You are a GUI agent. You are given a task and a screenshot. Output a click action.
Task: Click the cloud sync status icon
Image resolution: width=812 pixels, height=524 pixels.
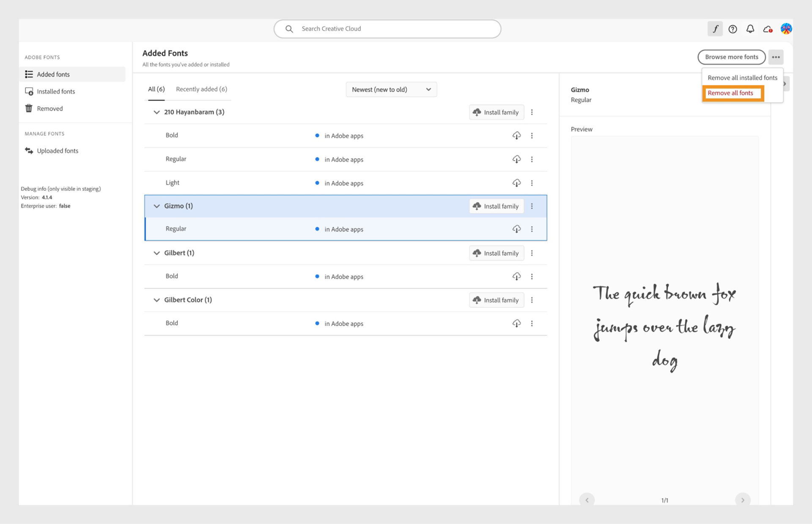(768, 29)
